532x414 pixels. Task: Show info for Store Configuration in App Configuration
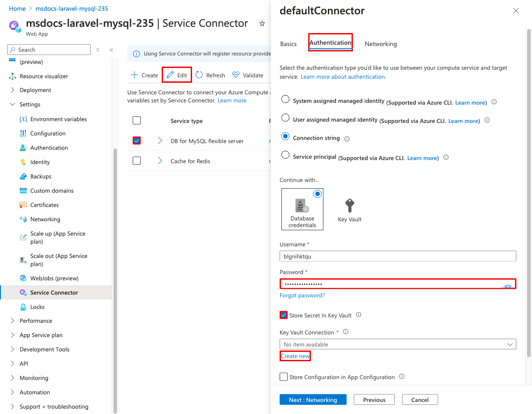click(x=402, y=376)
